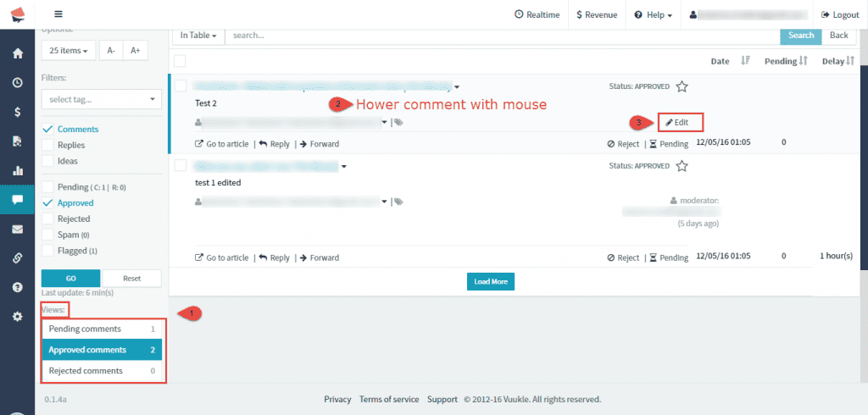Click into the search input field

[500, 36]
